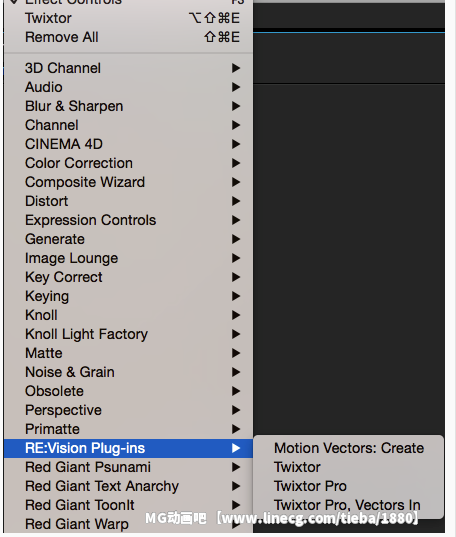Expand the Composite Wizard arrow
Viewport: 456px width, 537px height.
point(236,182)
